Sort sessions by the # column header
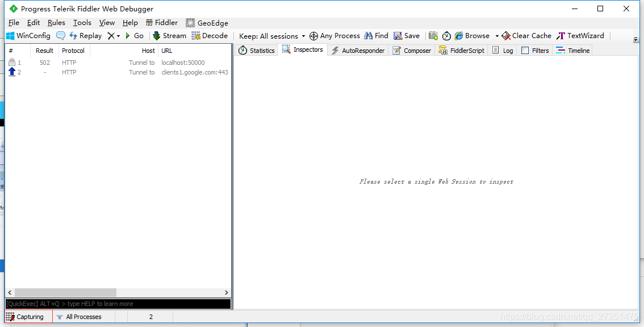This screenshot has height=327, width=644. (18, 51)
